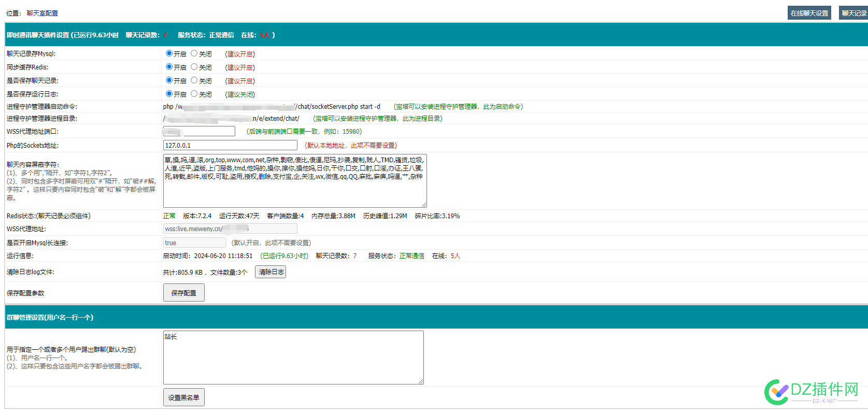Open the 在线聊天设置 button

[x=809, y=13]
